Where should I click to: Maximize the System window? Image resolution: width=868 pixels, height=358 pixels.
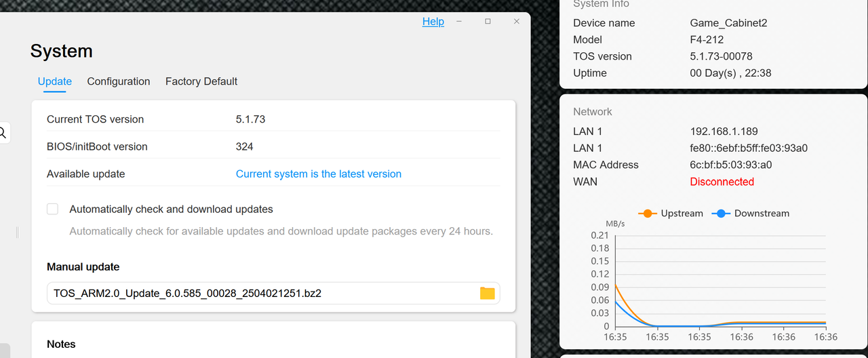(488, 22)
